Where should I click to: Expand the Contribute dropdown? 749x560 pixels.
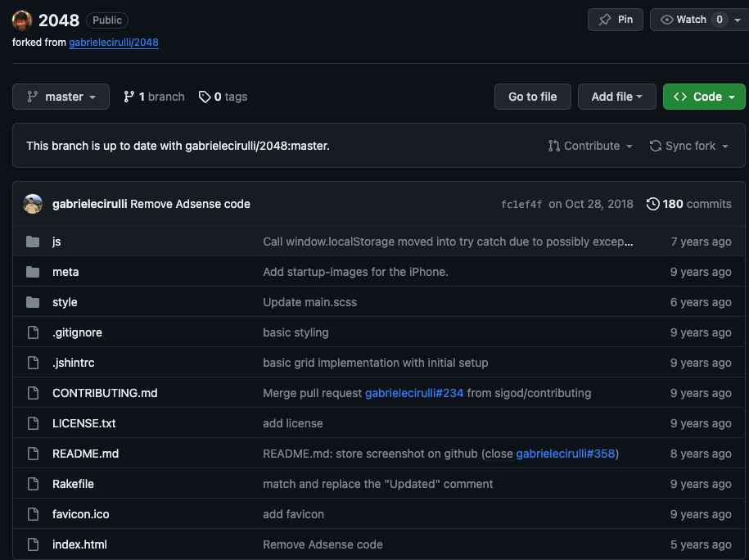click(590, 146)
